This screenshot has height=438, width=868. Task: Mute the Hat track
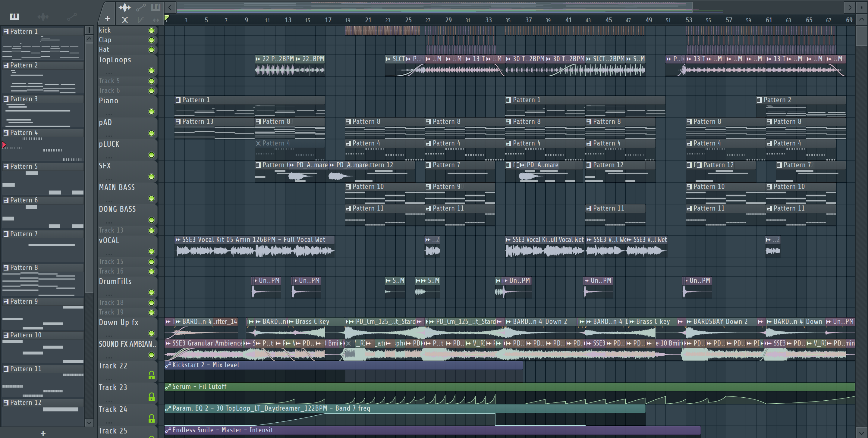(x=152, y=50)
